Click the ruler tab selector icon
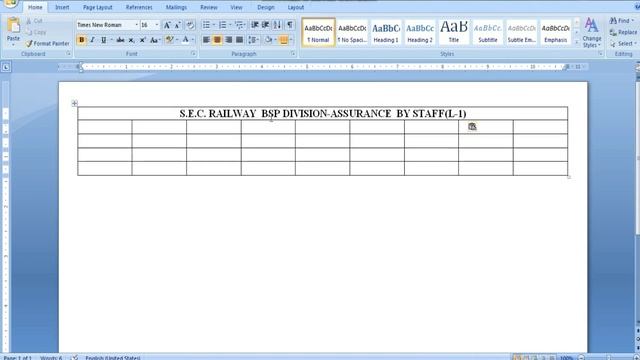This screenshot has width=640, height=360. (6, 67)
